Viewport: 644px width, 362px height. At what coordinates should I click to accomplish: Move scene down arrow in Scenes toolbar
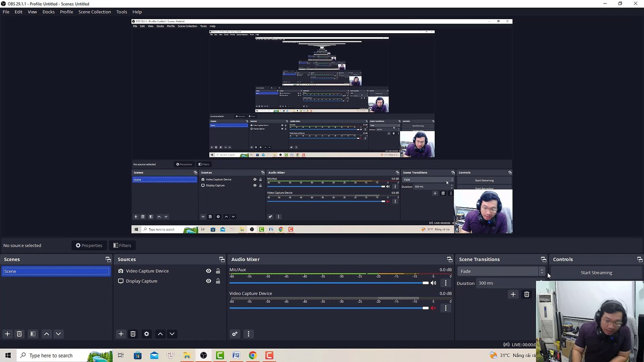click(58, 334)
